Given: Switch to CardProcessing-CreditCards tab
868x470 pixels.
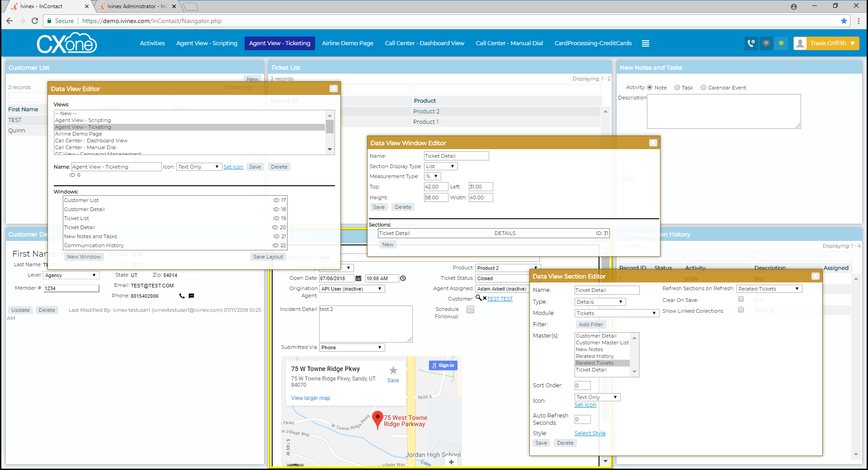Looking at the screenshot, I should (593, 43).
